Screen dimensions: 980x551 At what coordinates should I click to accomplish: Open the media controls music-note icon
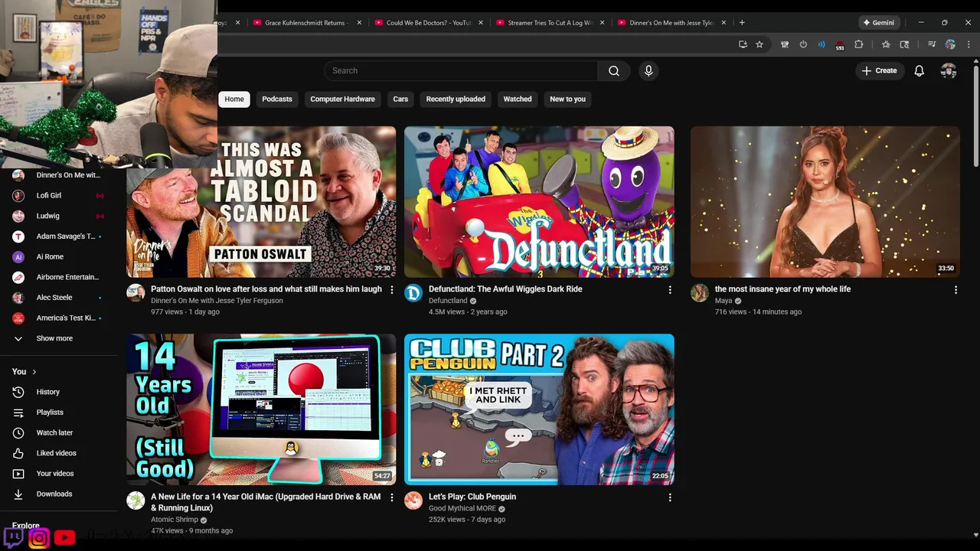[932, 44]
